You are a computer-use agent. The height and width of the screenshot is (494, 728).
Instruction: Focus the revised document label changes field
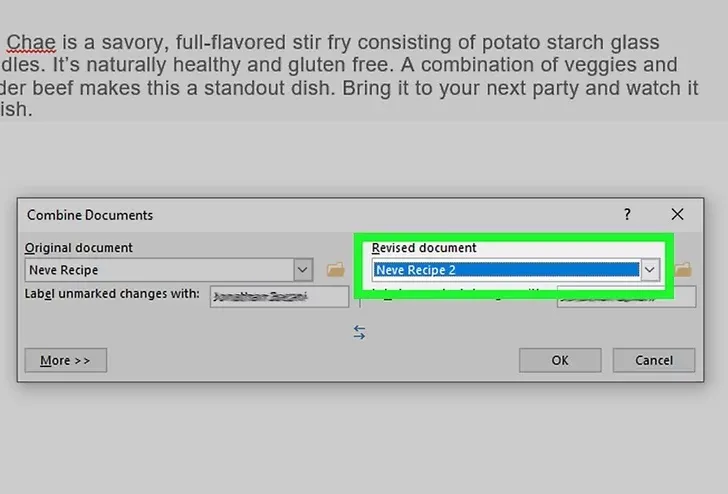click(x=626, y=297)
